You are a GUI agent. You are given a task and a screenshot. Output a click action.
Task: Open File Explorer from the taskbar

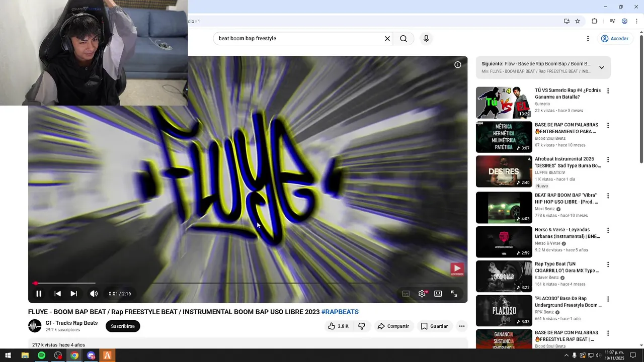[25, 355]
